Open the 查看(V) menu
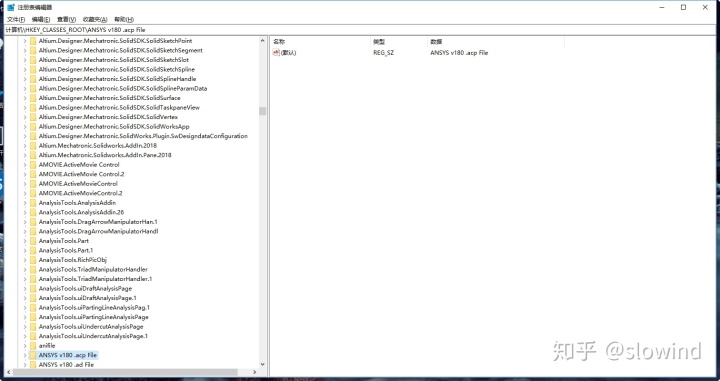Screen dimensions: 720x381 tap(66, 19)
